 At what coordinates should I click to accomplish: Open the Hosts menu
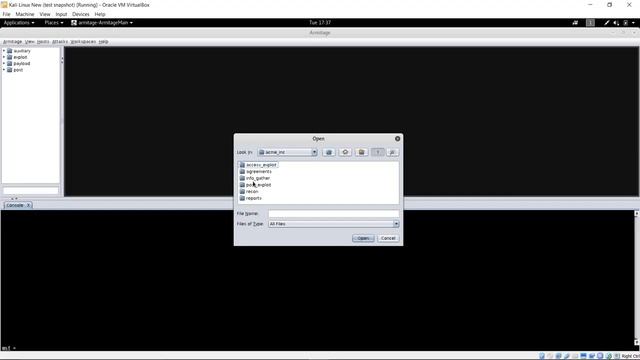click(43, 42)
